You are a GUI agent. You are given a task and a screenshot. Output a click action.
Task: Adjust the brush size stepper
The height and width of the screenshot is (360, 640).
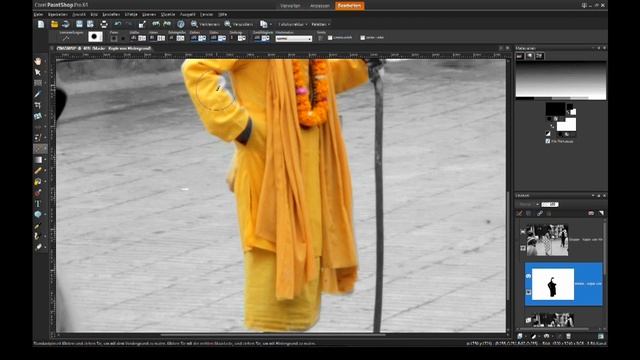point(142,38)
